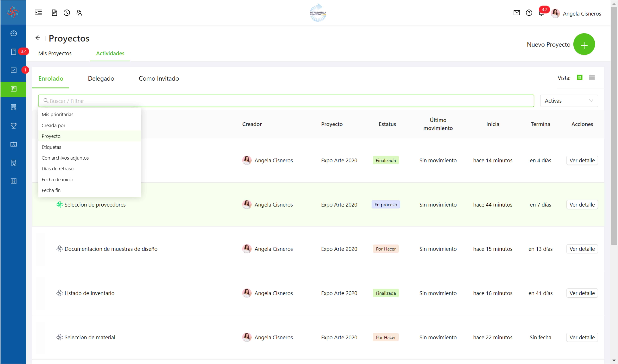Click activity icon beside Documentacion de muestras
The width and height of the screenshot is (618, 364).
[x=59, y=249]
